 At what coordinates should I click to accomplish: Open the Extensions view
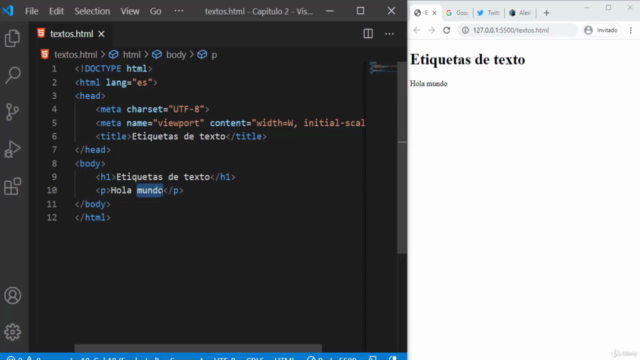click(13, 186)
